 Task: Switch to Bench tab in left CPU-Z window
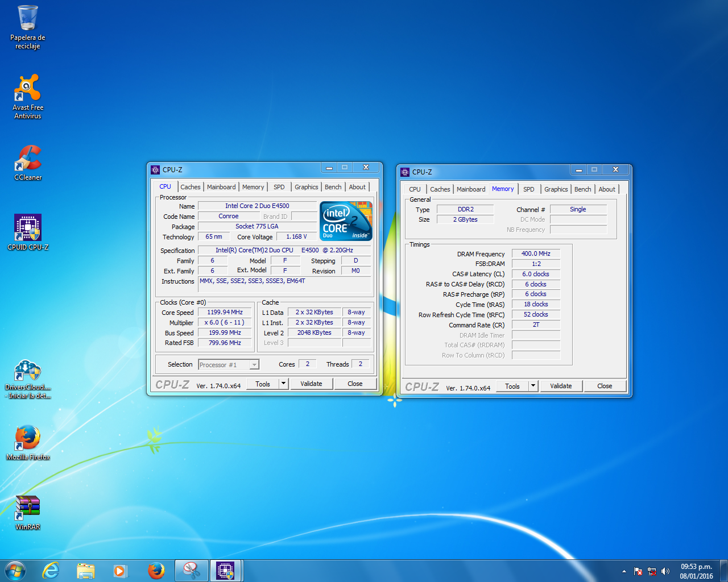point(333,187)
